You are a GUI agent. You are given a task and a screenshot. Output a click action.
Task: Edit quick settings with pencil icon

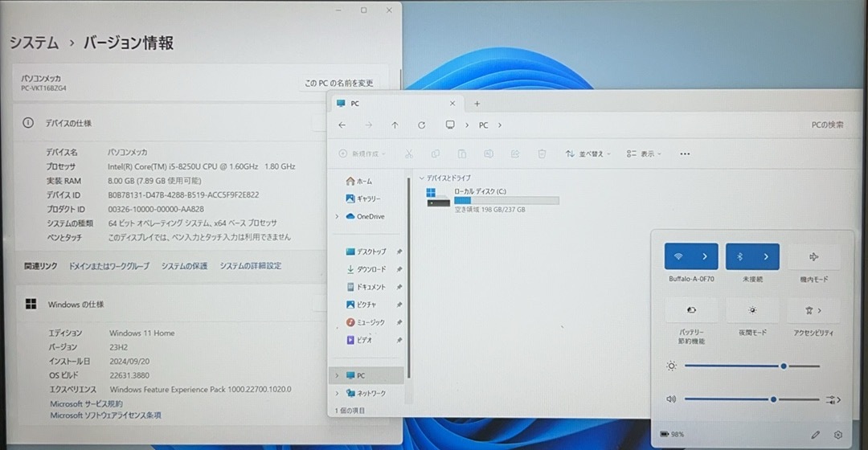816,435
